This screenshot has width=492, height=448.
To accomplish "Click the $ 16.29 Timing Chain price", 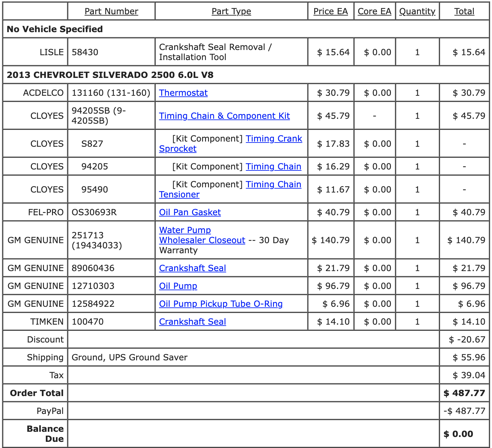I will 333,167.
